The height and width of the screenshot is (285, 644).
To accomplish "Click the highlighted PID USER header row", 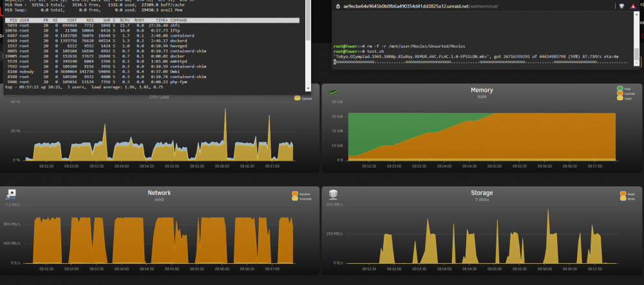I will [x=152, y=20].
